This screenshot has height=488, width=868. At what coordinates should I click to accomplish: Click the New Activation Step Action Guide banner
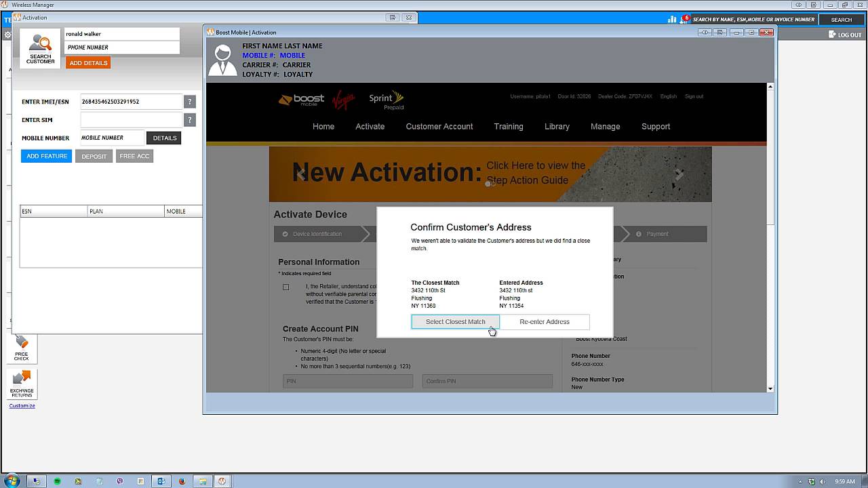[x=490, y=174]
